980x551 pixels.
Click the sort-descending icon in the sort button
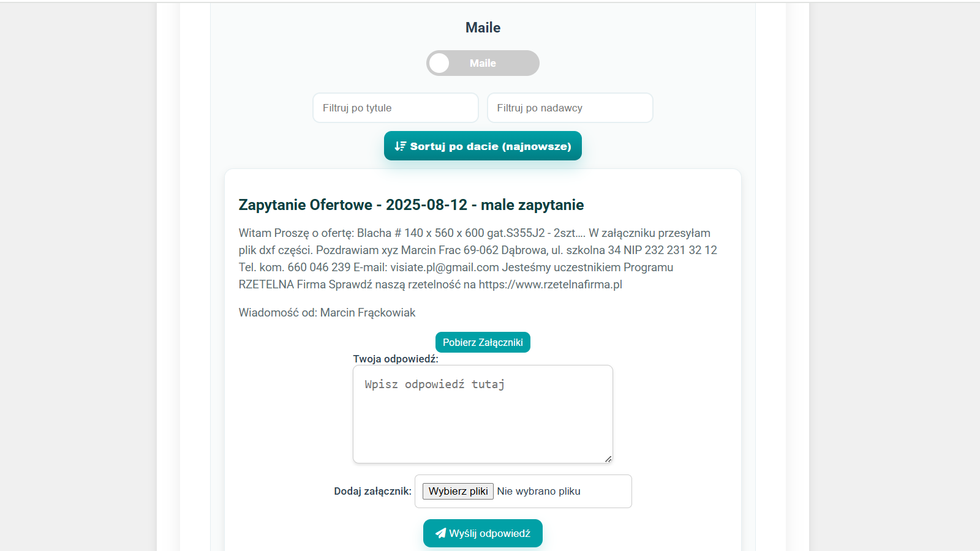click(x=401, y=146)
